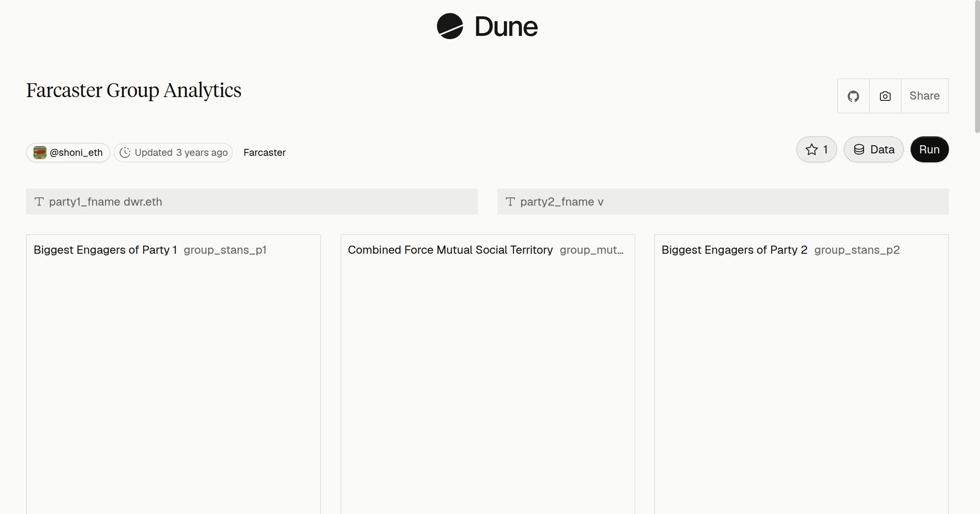Screen dimensions: 980x514
Task: Click the Updated 3 years ago badge
Action: 173,153
